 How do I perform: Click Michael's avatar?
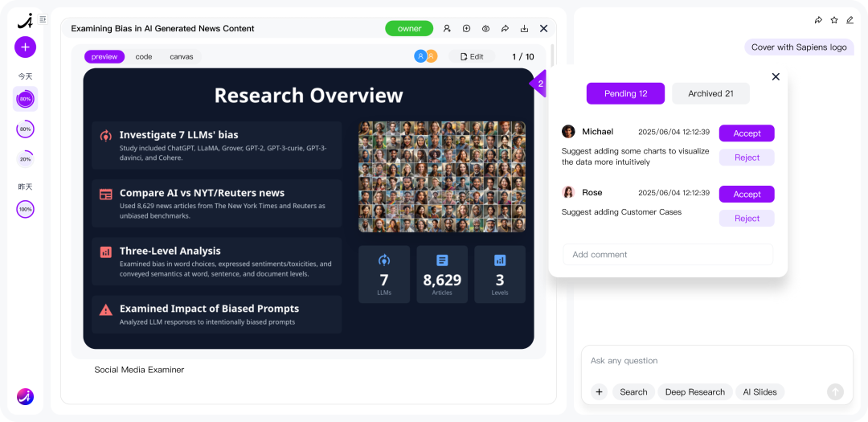pyautogui.click(x=568, y=131)
